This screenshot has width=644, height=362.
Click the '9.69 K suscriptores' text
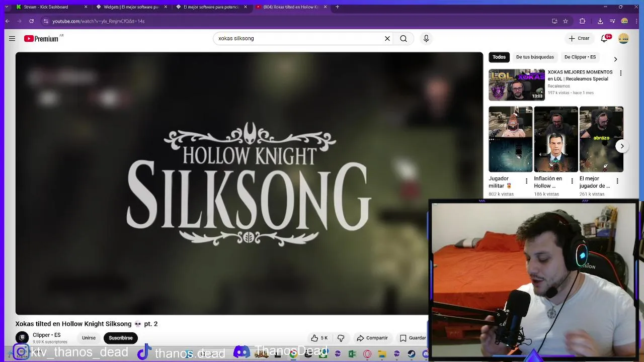50,342
